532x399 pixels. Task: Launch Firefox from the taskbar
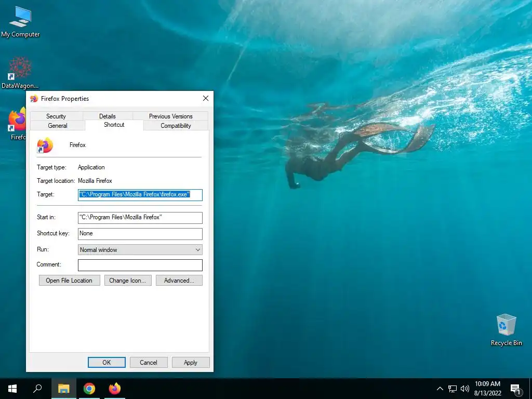pos(115,389)
